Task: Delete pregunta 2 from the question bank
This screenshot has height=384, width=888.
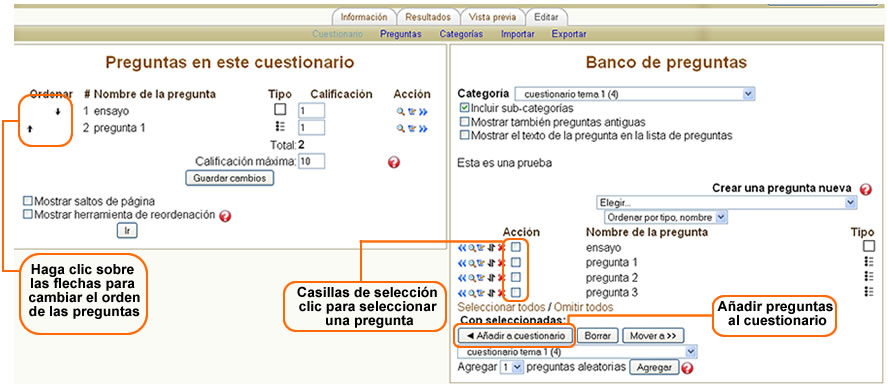Action: click(x=501, y=278)
